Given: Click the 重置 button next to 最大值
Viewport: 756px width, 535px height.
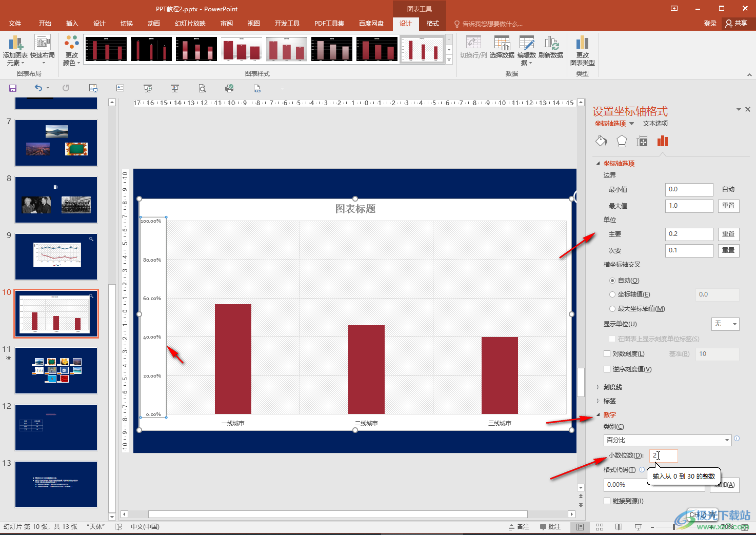Looking at the screenshot, I should 728,206.
